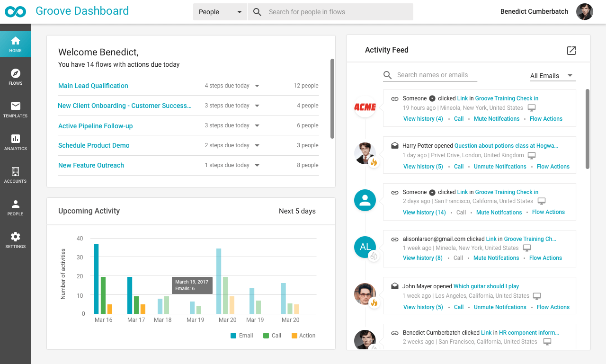Select the Home tab in sidebar
The image size is (606, 364).
[x=15, y=44]
